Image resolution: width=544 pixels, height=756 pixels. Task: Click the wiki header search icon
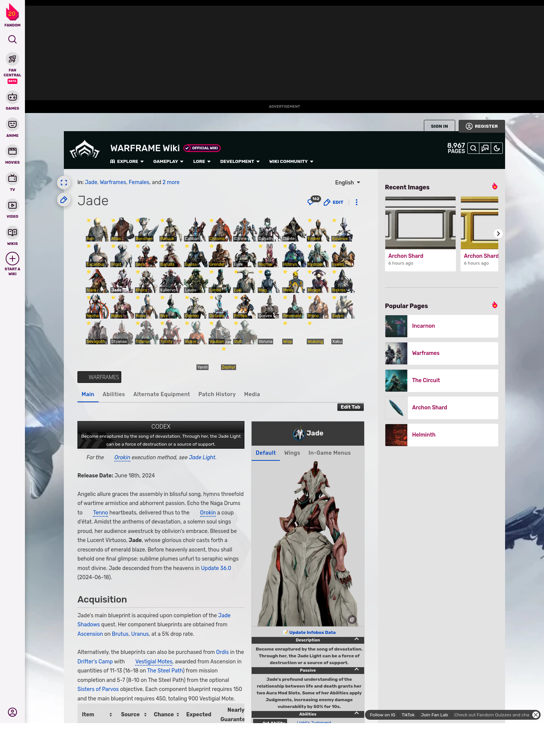(x=473, y=148)
